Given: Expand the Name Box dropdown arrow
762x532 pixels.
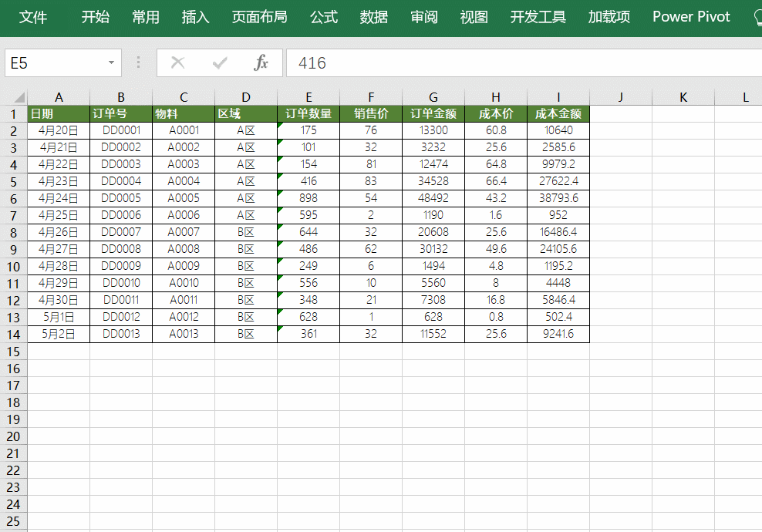Looking at the screenshot, I should coord(111,62).
